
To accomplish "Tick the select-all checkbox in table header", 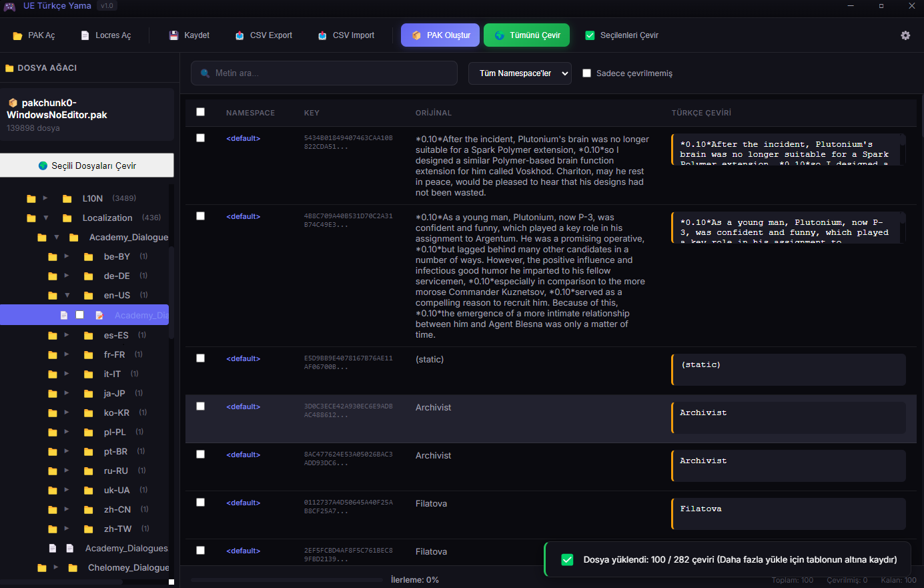I will 201,112.
